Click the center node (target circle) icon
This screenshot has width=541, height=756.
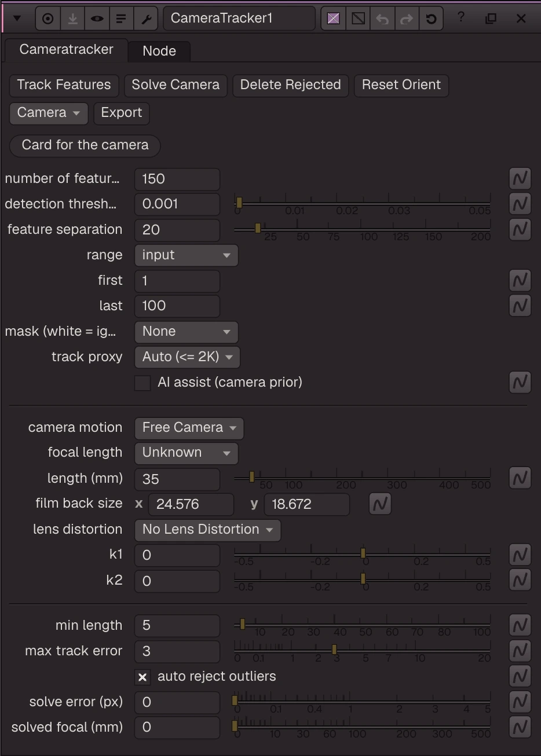click(48, 19)
